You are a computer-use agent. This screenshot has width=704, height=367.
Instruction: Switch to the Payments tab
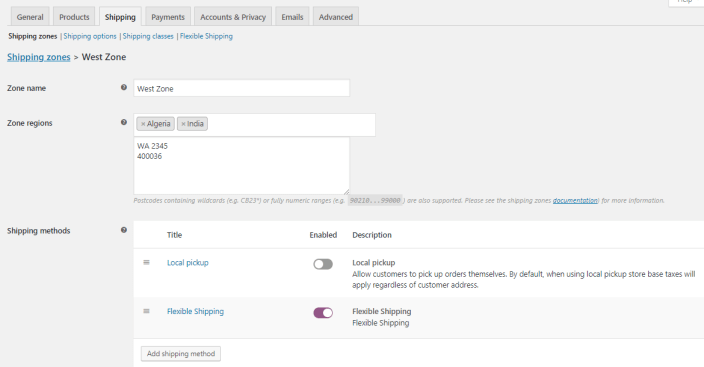[168, 17]
